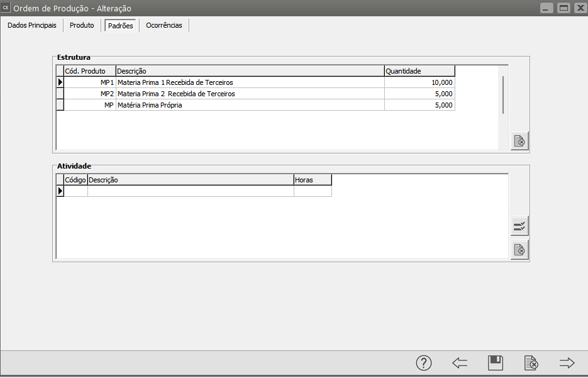
Task: Open the Ocorrências tab
Action: tap(164, 26)
